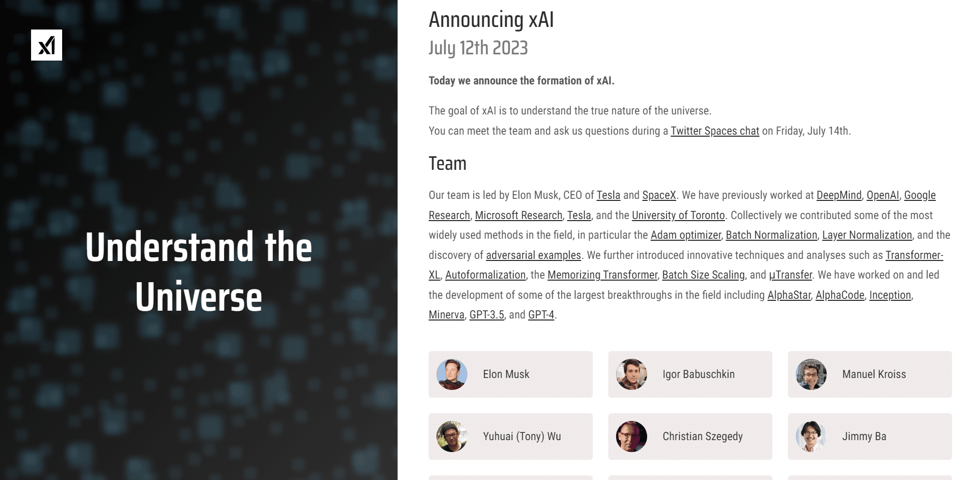Open the Memorizing Transformer link
The image size is (980, 480).
602,275
